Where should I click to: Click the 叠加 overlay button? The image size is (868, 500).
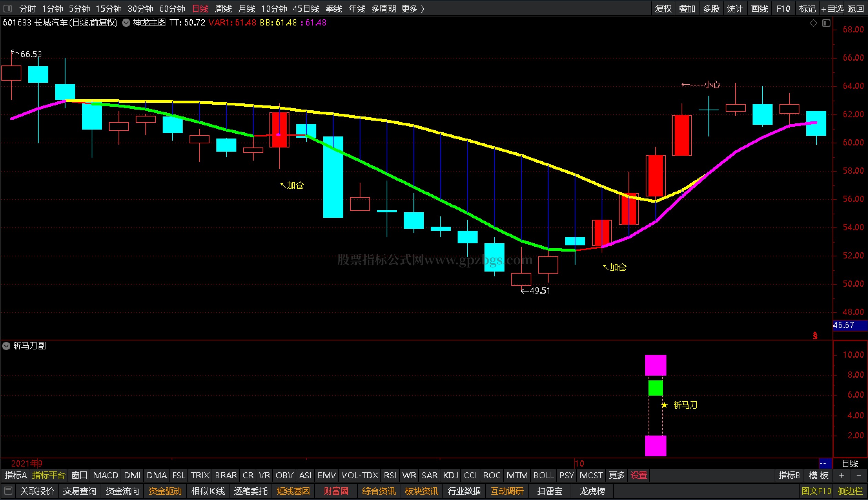(687, 9)
